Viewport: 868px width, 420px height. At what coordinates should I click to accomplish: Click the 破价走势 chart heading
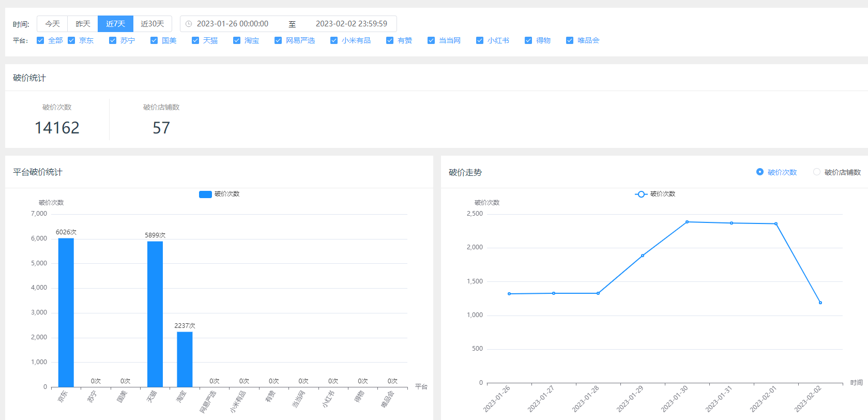click(465, 172)
